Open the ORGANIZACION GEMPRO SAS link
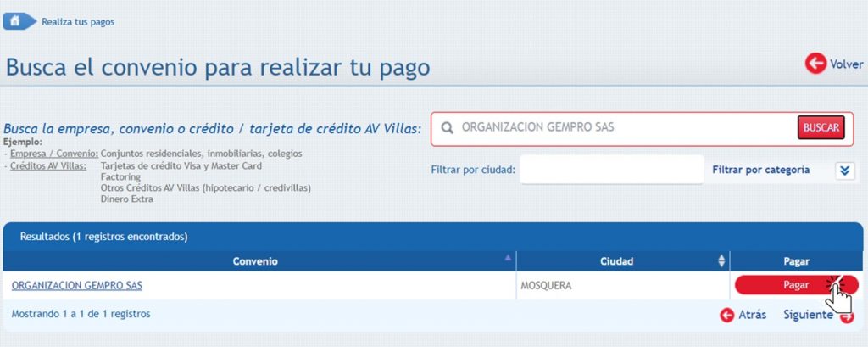868x347 pixels. click(x=77, y=286)
